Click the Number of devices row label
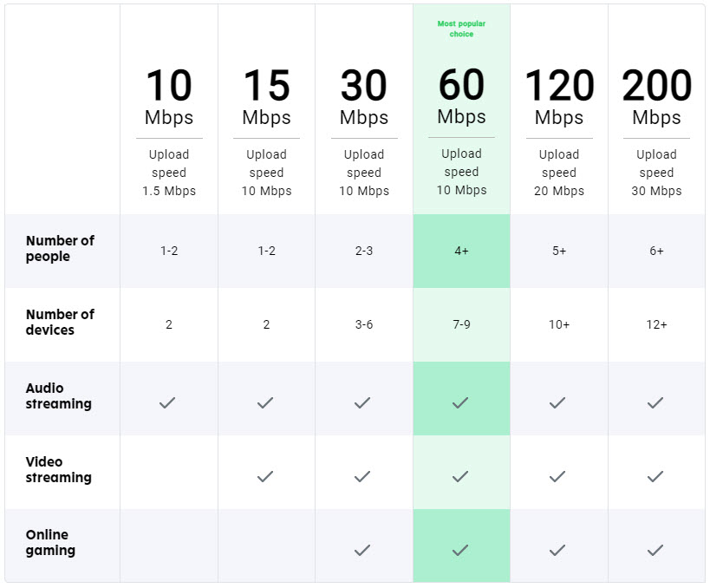The image size is (710, 588). point(60,322)
